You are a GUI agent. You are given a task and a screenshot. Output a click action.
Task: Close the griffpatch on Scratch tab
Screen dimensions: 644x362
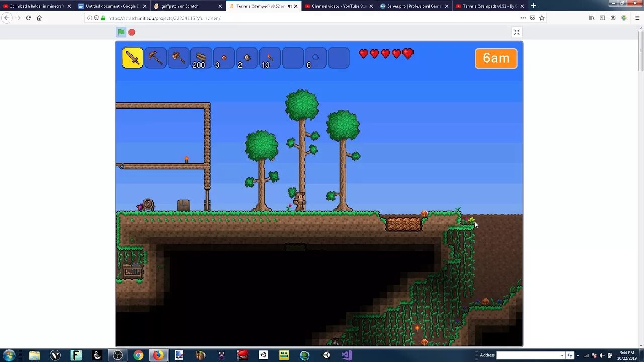(x=220, y=6)
